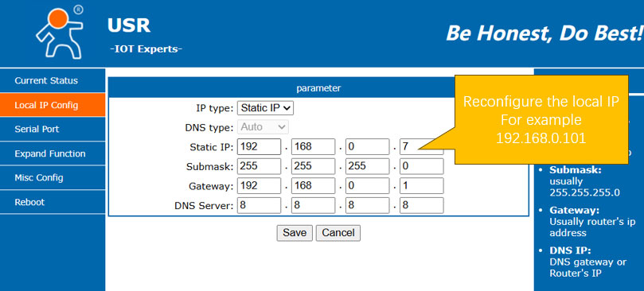Click the 'Be Honest, Do Best!' slogan
This screenshot has width=644, height=291.
tap(544, 33)
